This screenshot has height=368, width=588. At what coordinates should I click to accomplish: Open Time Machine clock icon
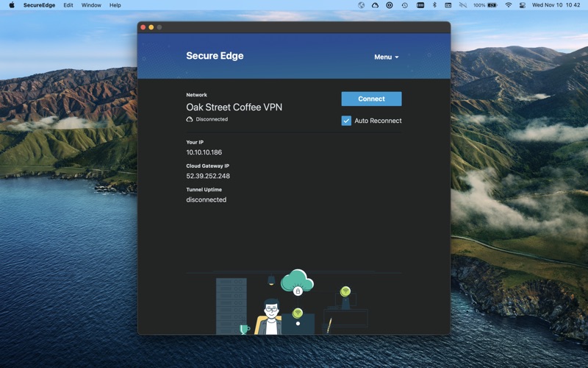(405, 5)
